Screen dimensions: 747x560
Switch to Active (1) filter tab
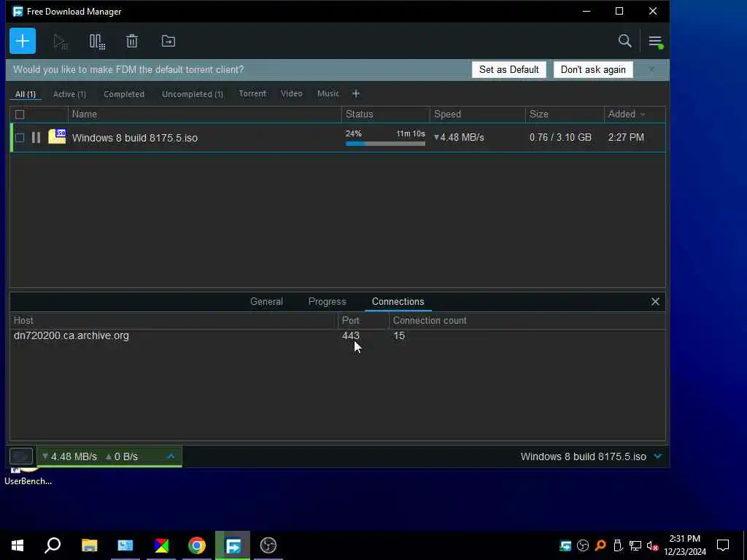coord(69,94)
